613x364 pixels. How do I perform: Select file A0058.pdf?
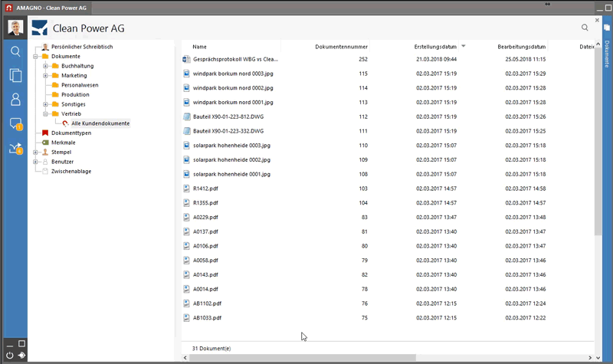(x=205, y=261)
